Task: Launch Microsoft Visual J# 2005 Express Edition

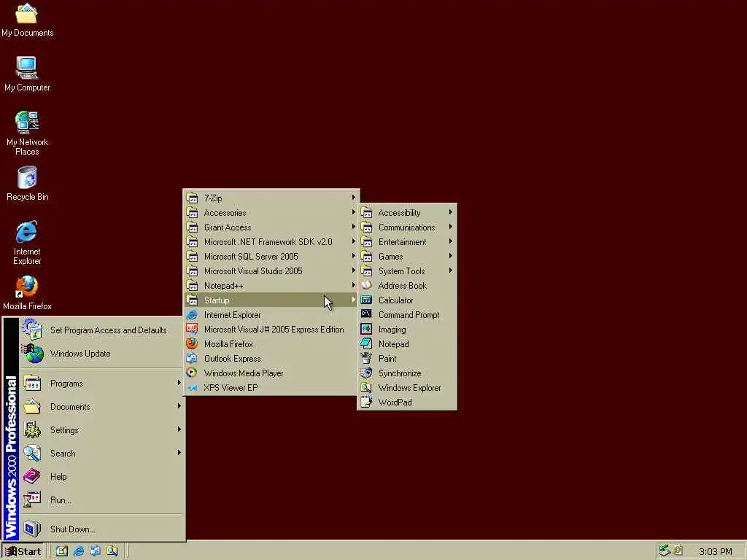Action: pyautogui.click(x=271, y=330)
